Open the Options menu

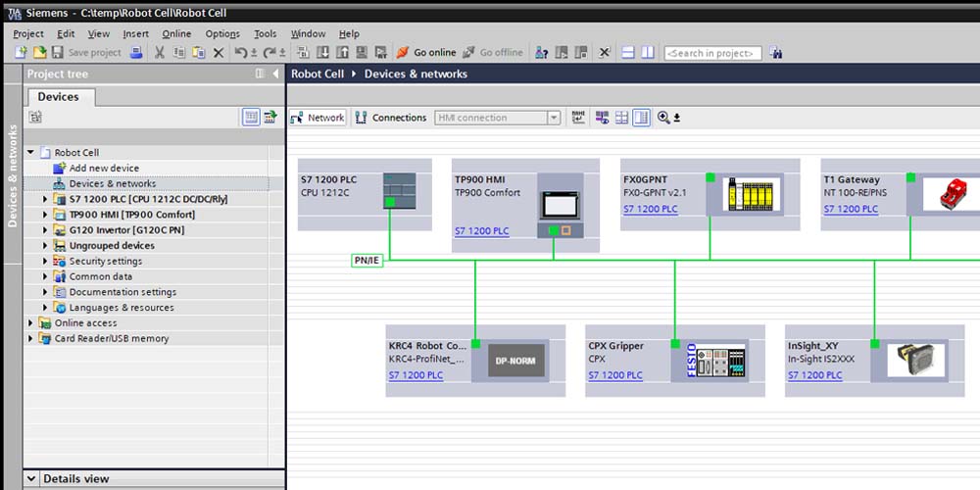pos(222,33)
